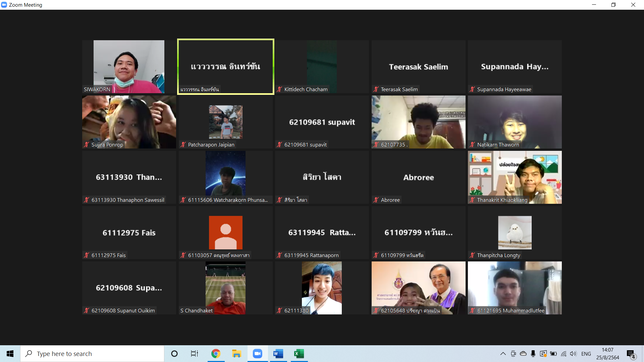Click the Type here to search box
Screen dimensions: 644x362
tap(92, 354)
